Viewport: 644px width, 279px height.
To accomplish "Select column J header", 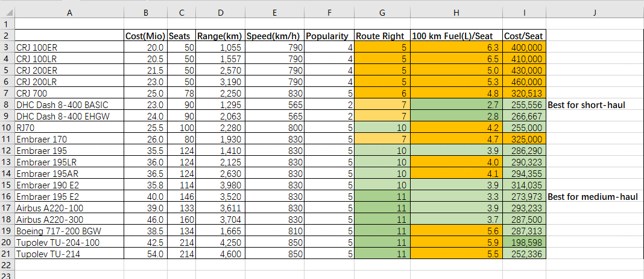I will point(595,13).
